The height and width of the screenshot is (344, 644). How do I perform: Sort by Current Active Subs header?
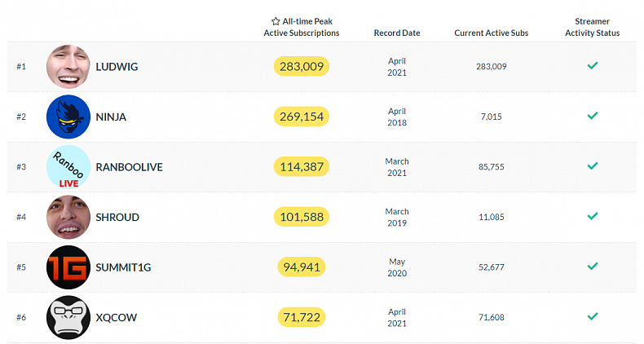(x=491, y=33)
